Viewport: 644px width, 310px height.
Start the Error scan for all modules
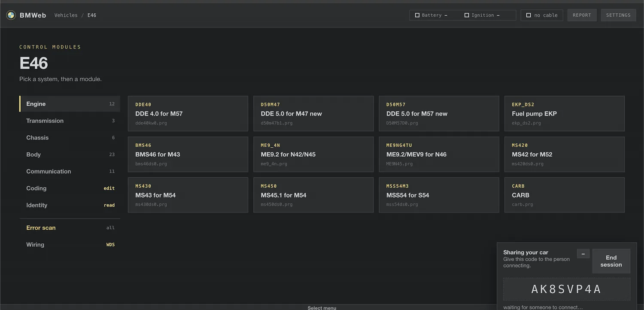click(70, 228)
